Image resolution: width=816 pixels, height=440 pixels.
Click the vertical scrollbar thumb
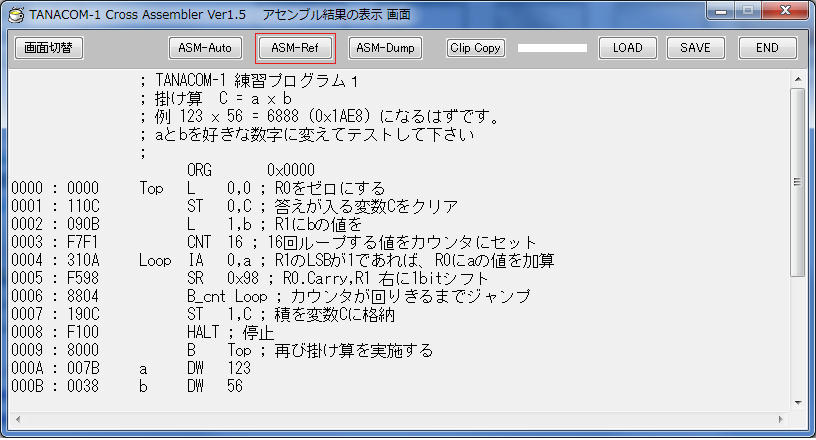tap(798, 182)
